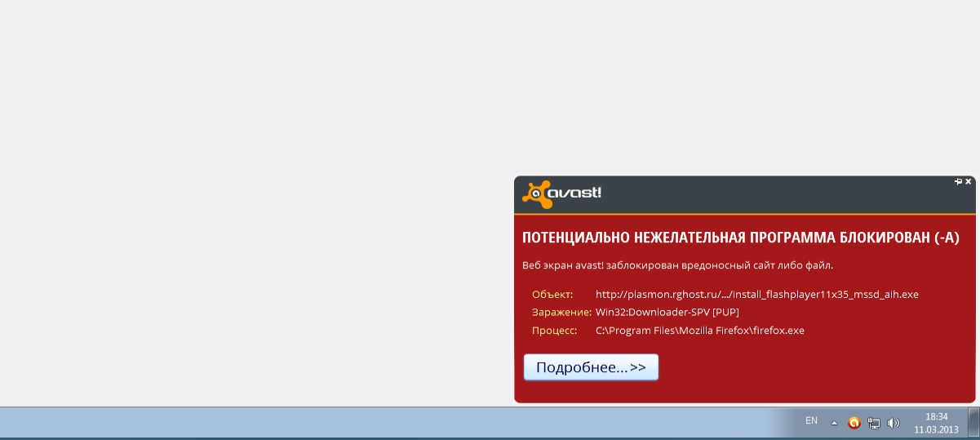Select the Win32:Downloader-SPV [PUP] infection name
This screenshot has height=440, width=980.
coord(667,312)
